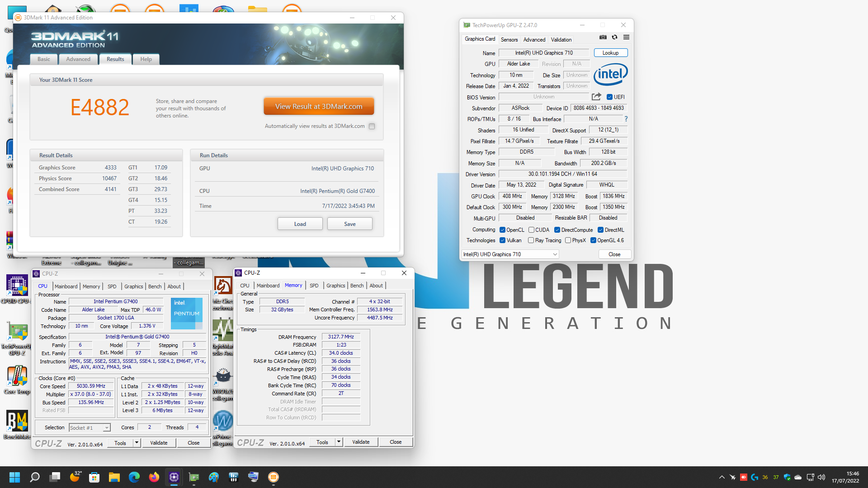868x488 pixels.
Task: Open taskbar Search
Action: coord(35,477)
